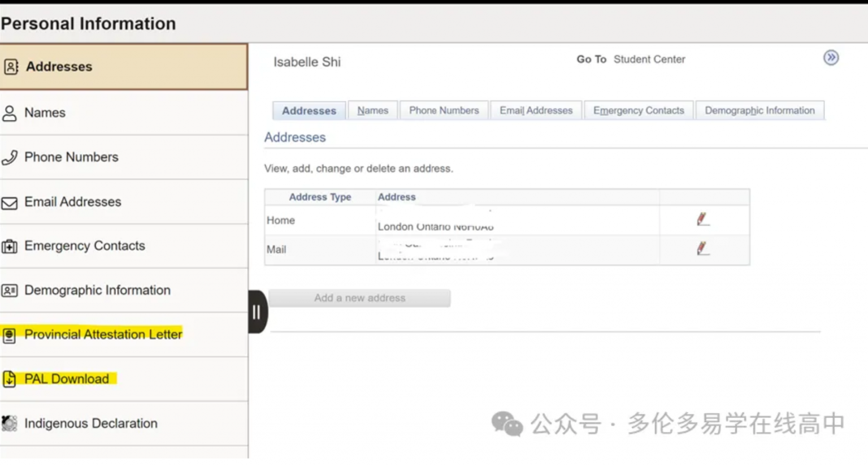Open the Demographic Information tab

coord(759,110)
